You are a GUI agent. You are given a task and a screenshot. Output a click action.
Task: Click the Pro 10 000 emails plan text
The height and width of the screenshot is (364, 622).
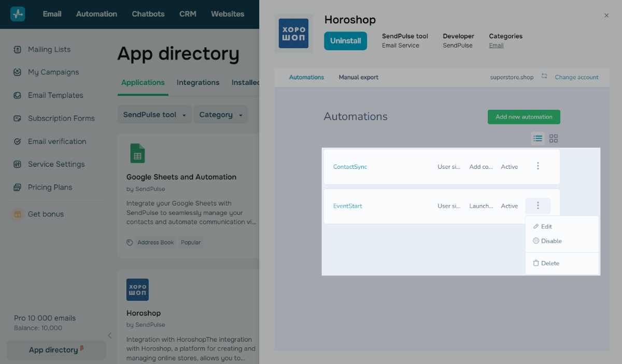click(45, 318)
